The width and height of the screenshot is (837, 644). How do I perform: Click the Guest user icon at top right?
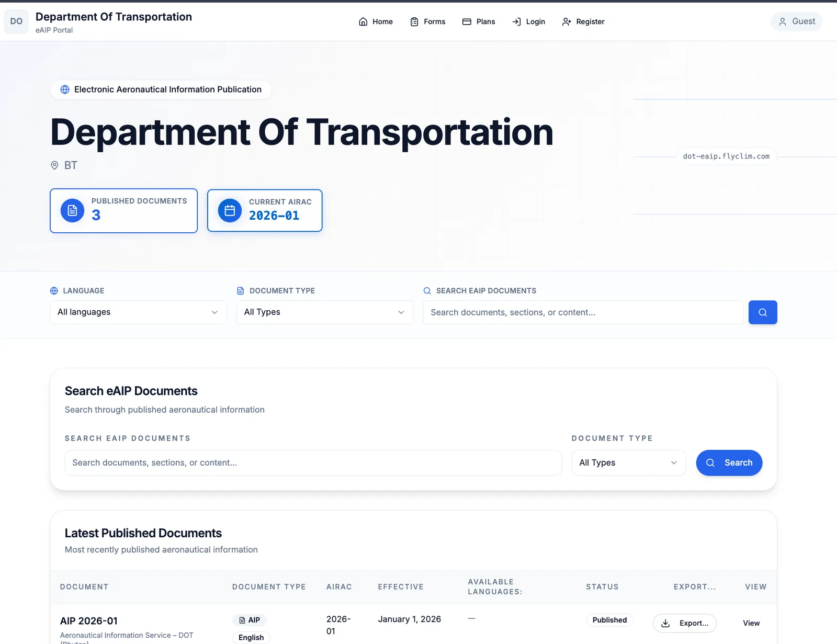pos(783,21)
